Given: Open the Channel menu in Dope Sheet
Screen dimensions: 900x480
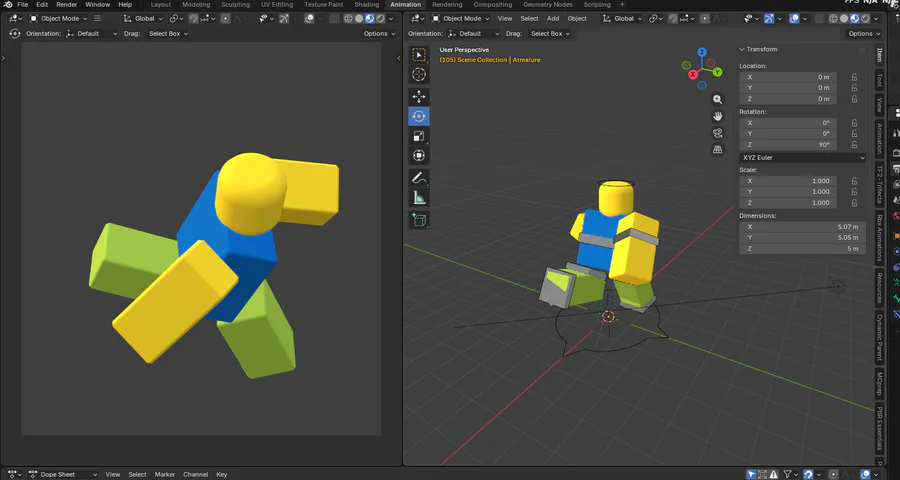Looking at the screenshot, I should click(195, 474).
